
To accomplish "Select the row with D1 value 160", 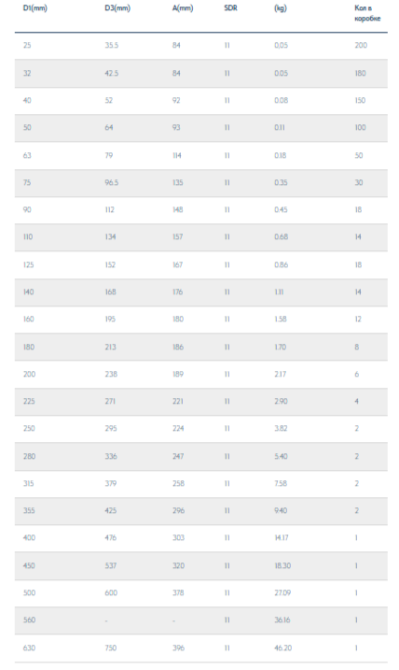I will tap(201, 320).
